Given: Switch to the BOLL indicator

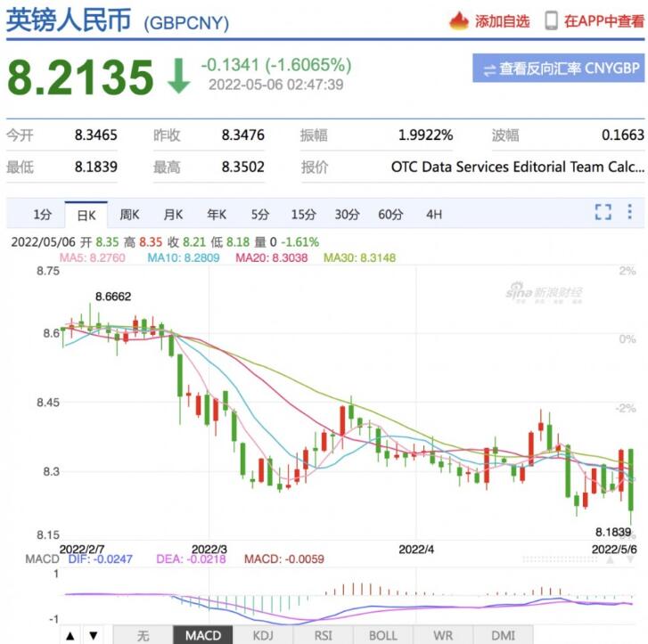Looking at the screenshot, I should pyautogui.click(x=383, y=635).
